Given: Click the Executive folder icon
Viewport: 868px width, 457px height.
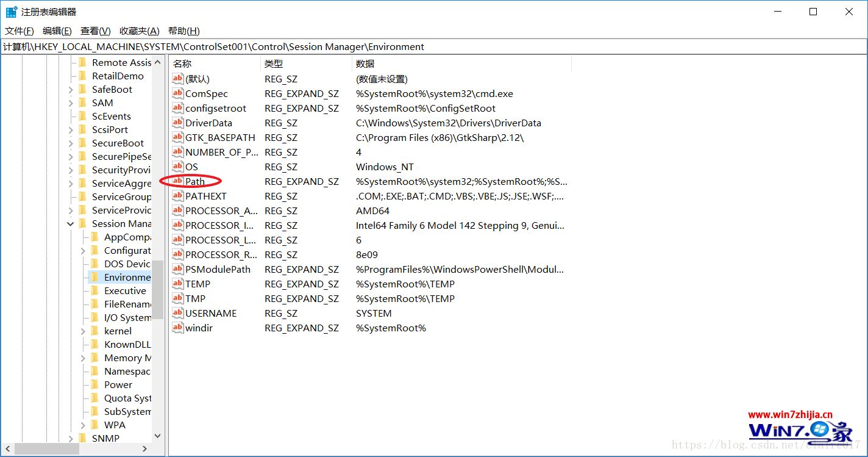Looking at the screenshot, I should pyautogui.click(x=94, y=290).
